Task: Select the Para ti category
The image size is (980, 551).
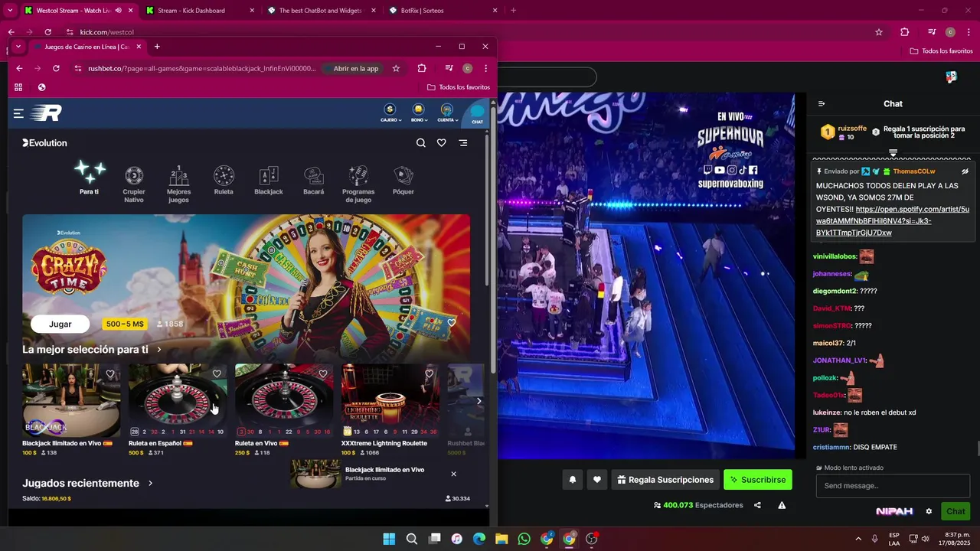Action: click(x=90, y=178)
